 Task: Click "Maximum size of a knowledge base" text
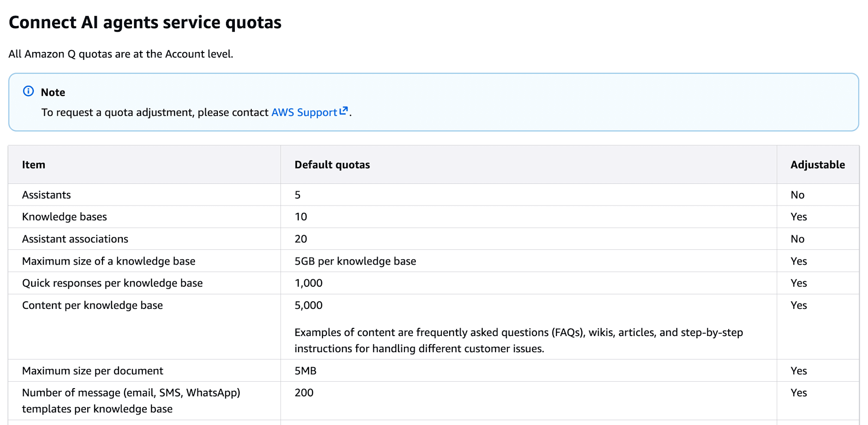coord(108,261)
